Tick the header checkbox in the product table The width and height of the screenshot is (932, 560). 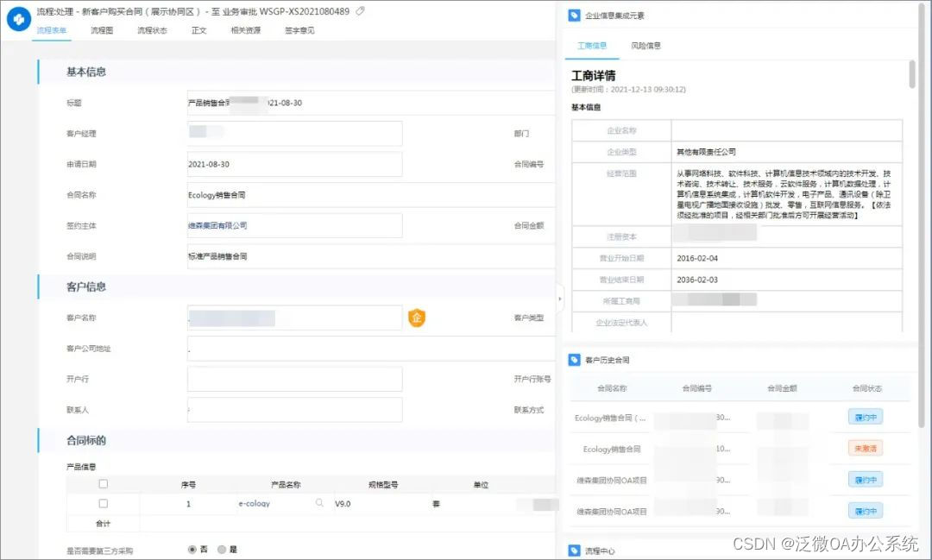pos(104,484)
